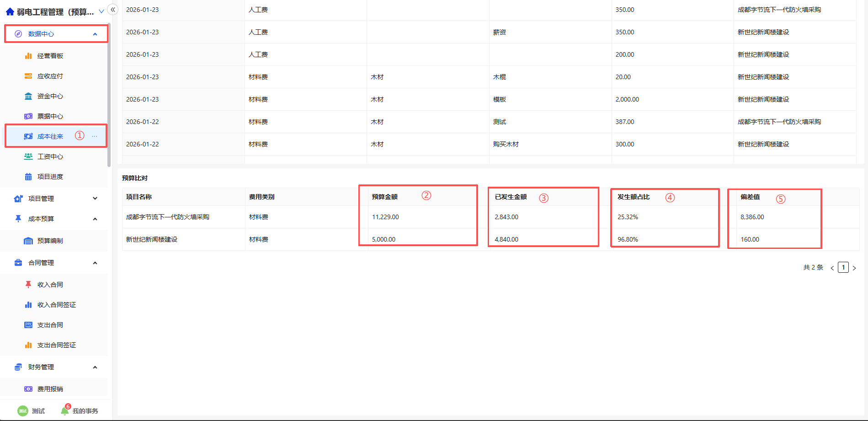Collapse the 数据中心 menu section

(x=95, y=34)
